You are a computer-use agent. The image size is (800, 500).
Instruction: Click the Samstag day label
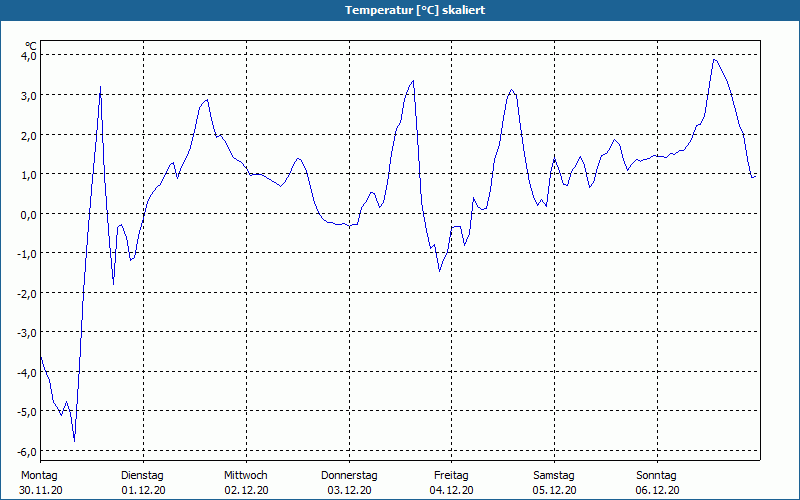(554, 476)
